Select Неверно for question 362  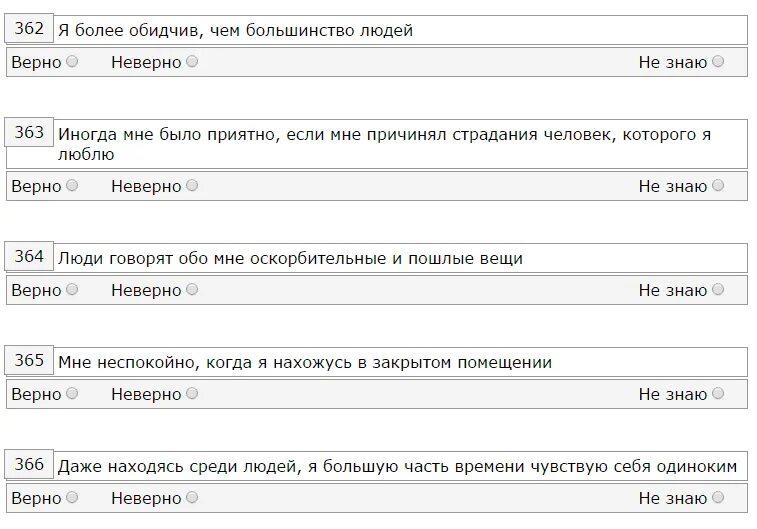(192, 61)
